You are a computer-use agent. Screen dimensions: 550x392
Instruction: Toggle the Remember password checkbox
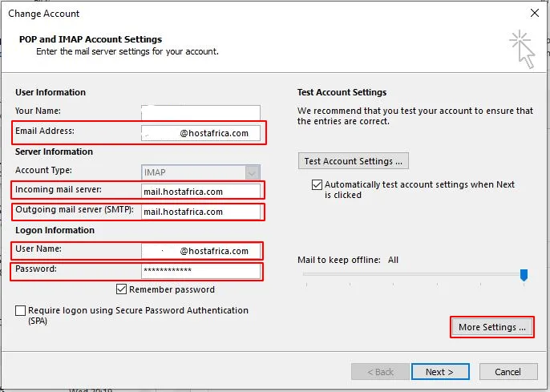(121, 289)
